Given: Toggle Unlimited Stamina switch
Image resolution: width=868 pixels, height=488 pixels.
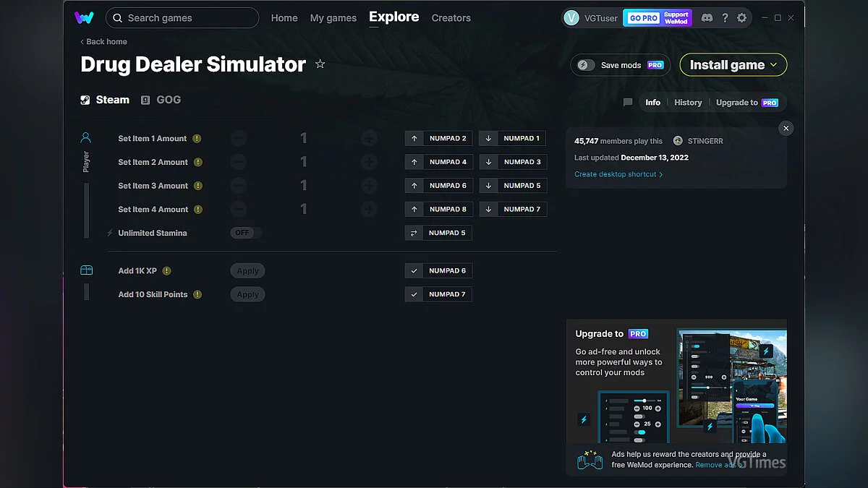Looking at the screenshot, I should pyautogui.click(x=246, y=233).
